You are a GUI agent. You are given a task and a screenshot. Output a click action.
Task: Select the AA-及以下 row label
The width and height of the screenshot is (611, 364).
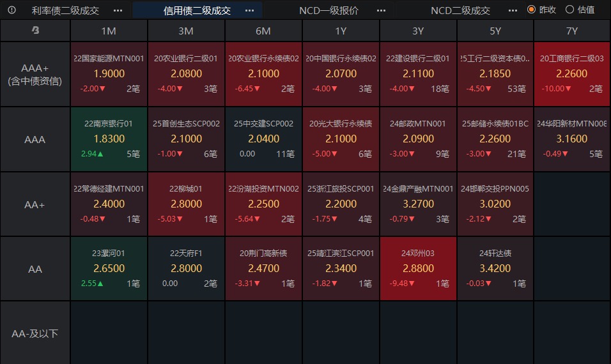[x=35, y=333]
